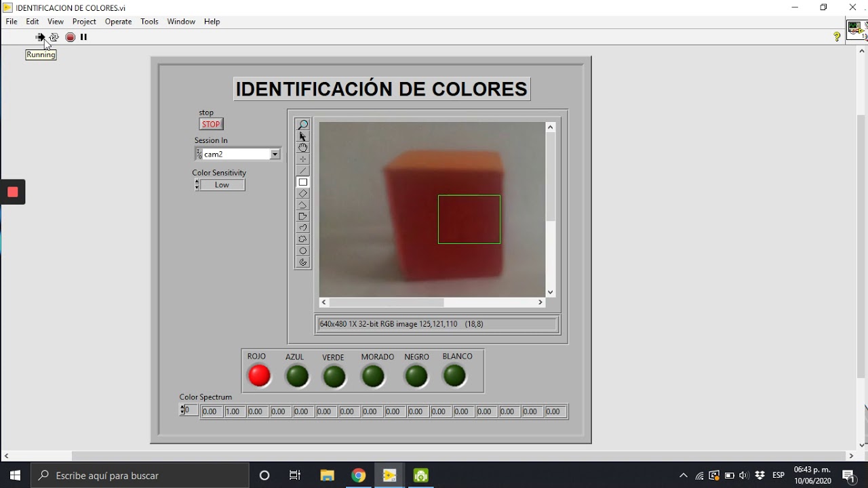Step the Color Spectrum index arrows
868x488 pixels.
[182, 410]
